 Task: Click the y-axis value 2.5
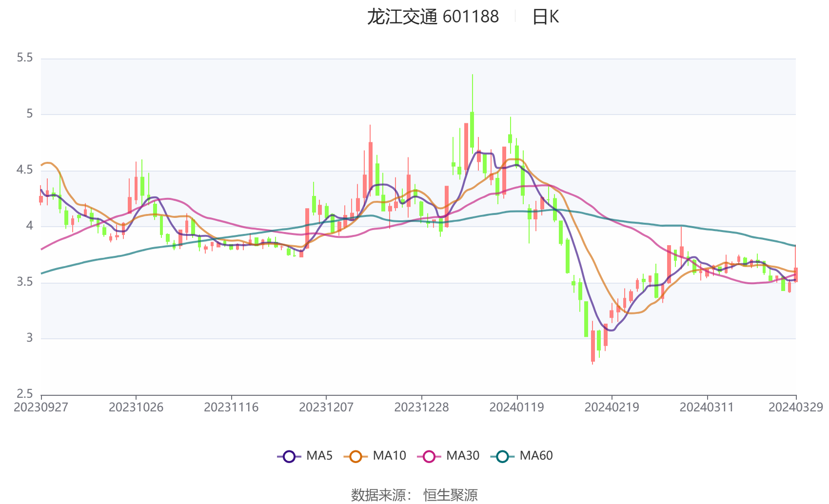(25, 393)
